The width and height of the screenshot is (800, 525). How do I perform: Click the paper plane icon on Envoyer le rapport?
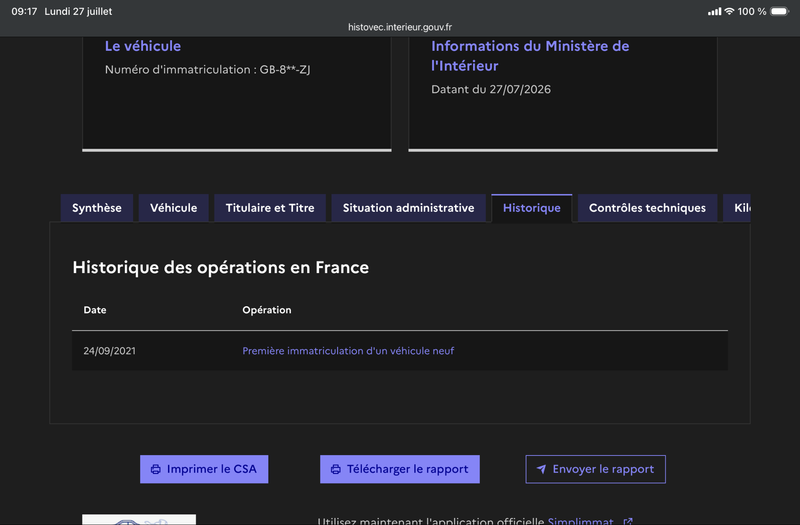click(541, 469)
